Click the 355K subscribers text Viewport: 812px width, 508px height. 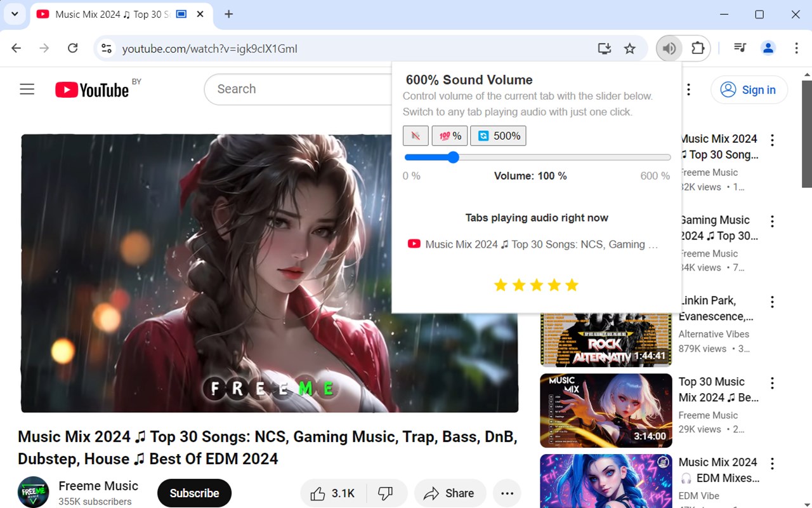(95, 502)
